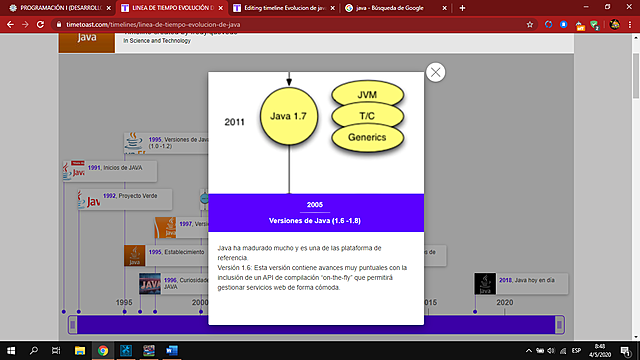Open the Windows Start menu
Viewport: 640px width, 360px height.
(x=11, y=351)
